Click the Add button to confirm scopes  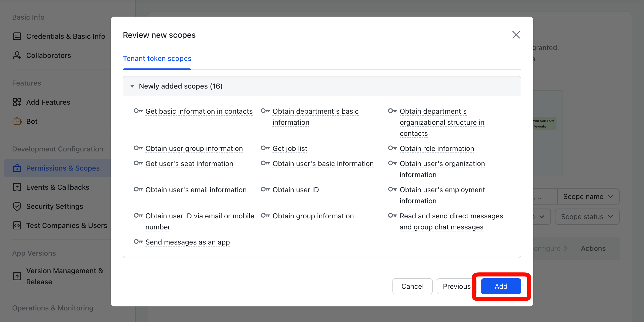[501, 286]
